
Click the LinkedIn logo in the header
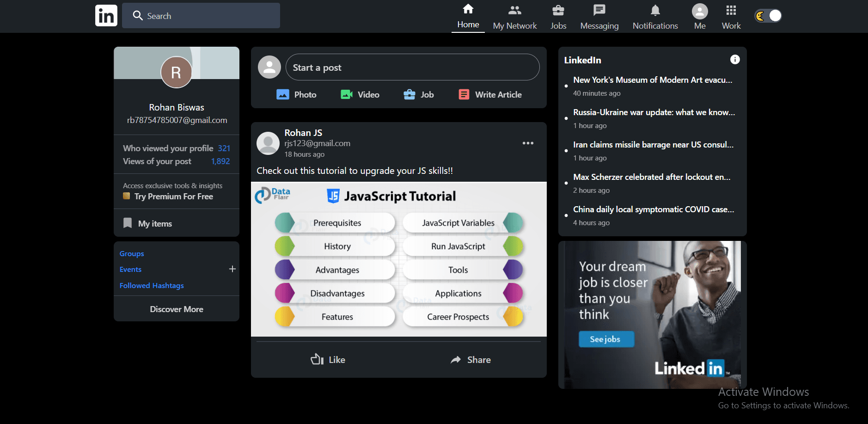106,16
